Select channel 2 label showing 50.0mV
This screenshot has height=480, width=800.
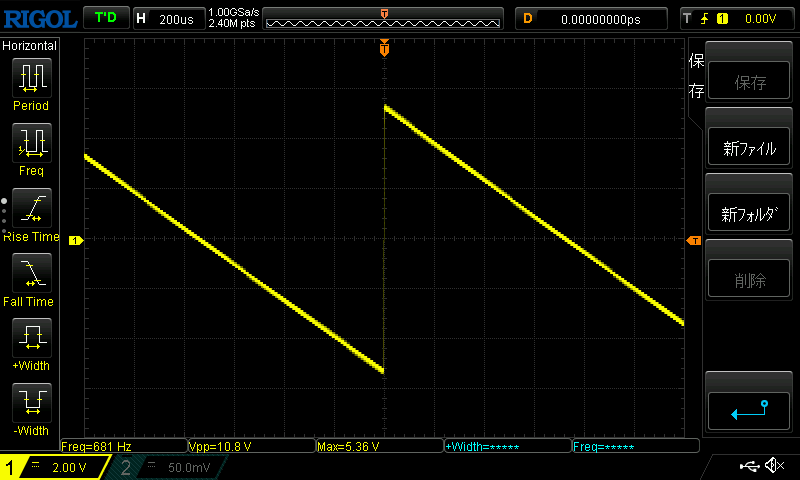(168, 467)
